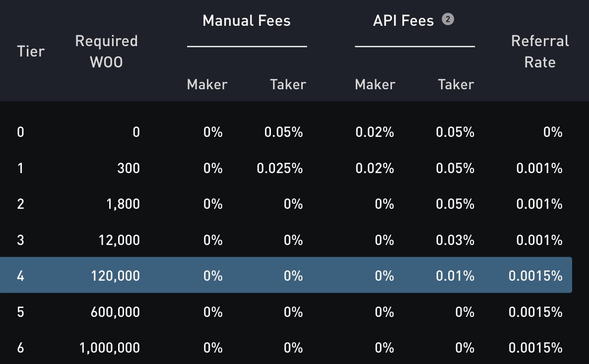Click Taker header under Manual Fees
This screenshot has width=589, height=364.
[288, 85]
